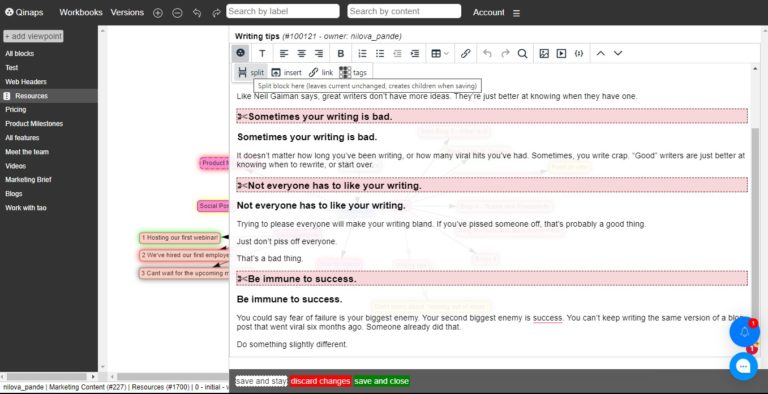Toggle bold formatting in editor toolbar

[x=341, y=53]
